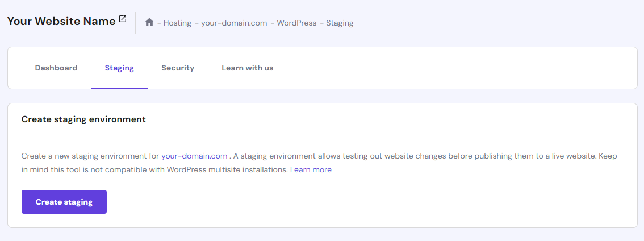Go to Hosting in the breadcrumb

[x=177, y=23]
